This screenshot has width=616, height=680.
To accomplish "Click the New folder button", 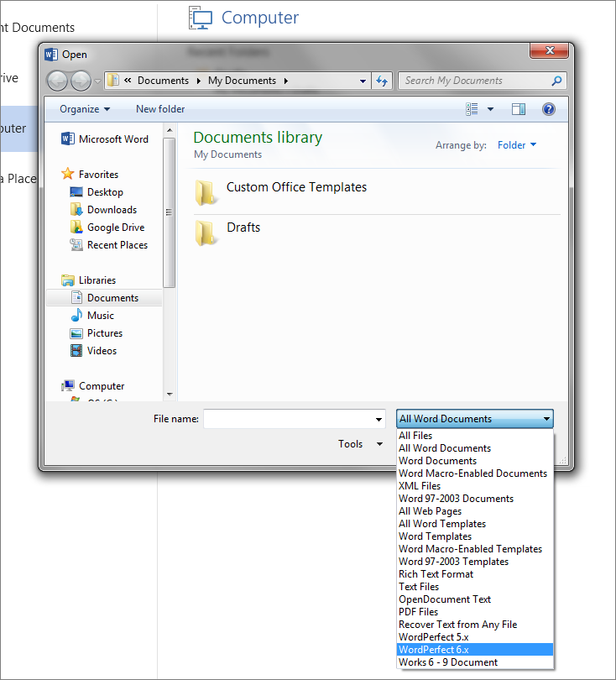I will [x=160, y=109].
